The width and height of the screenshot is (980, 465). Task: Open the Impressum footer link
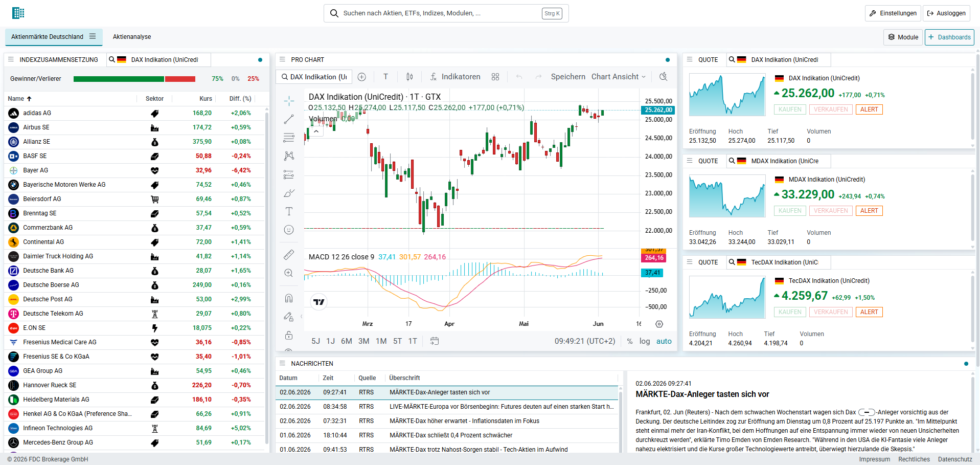[874, 459]
